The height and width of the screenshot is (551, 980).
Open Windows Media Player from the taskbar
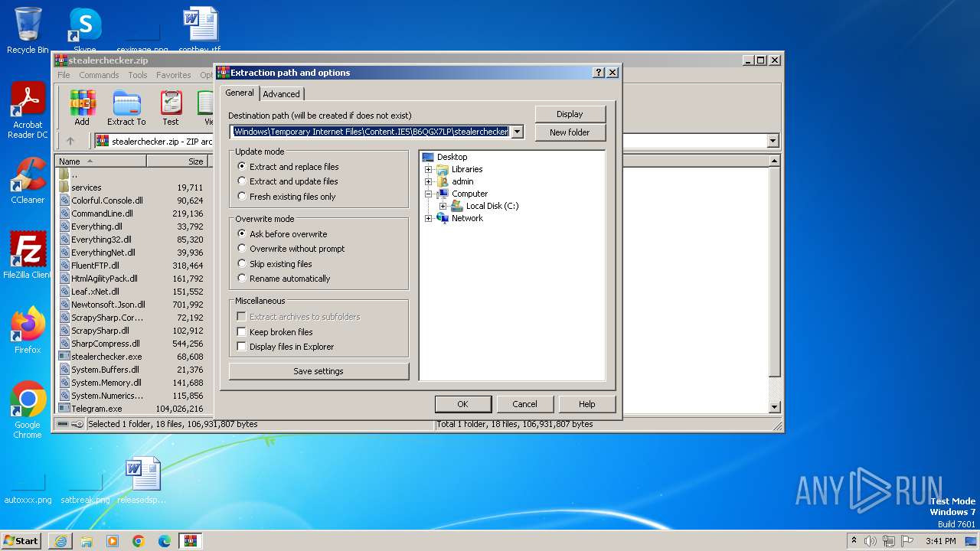click(113, 541)
